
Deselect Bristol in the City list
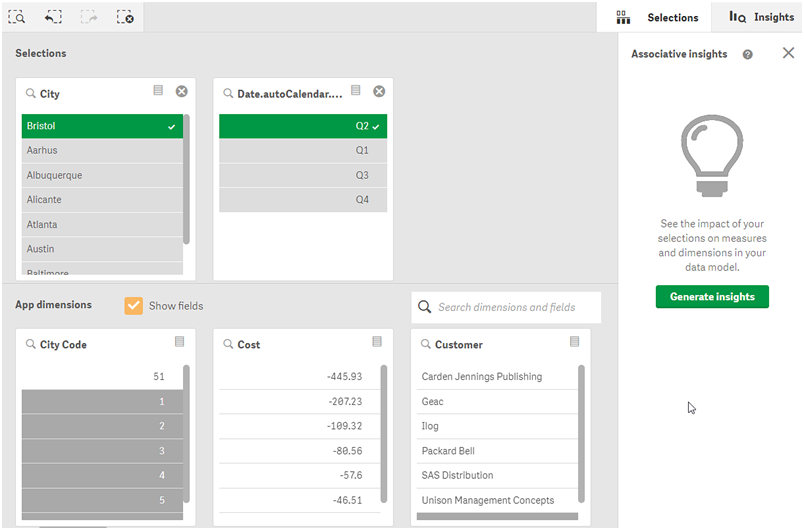tap(101, 127)
